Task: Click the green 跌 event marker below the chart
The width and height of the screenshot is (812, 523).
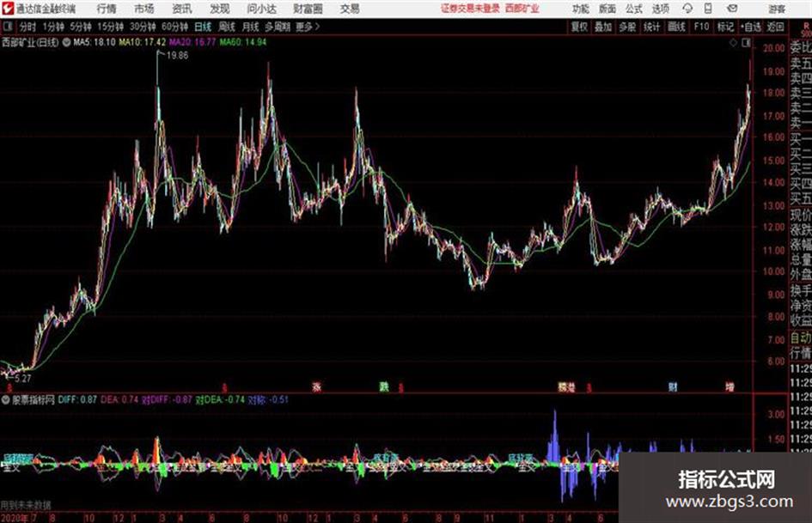Action: coord(384,386)
